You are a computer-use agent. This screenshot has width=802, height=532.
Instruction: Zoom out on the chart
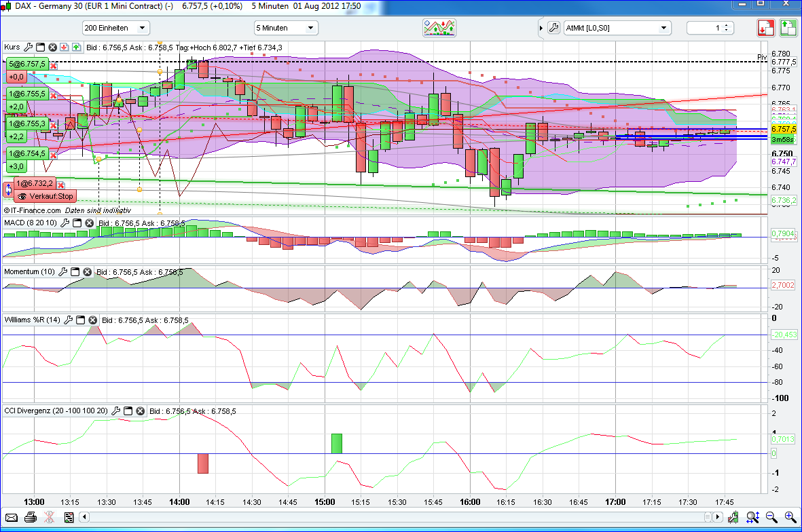(771, 517)
